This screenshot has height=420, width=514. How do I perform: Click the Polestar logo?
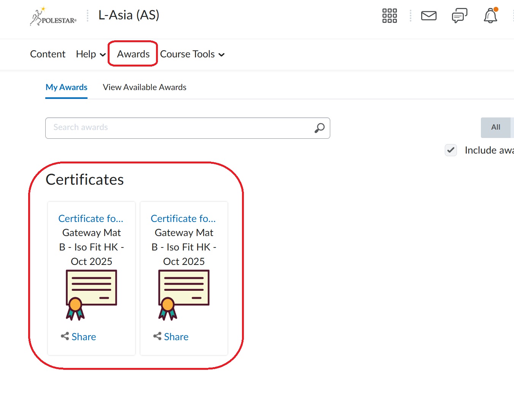pyautogui.click(x=53, y=17)
